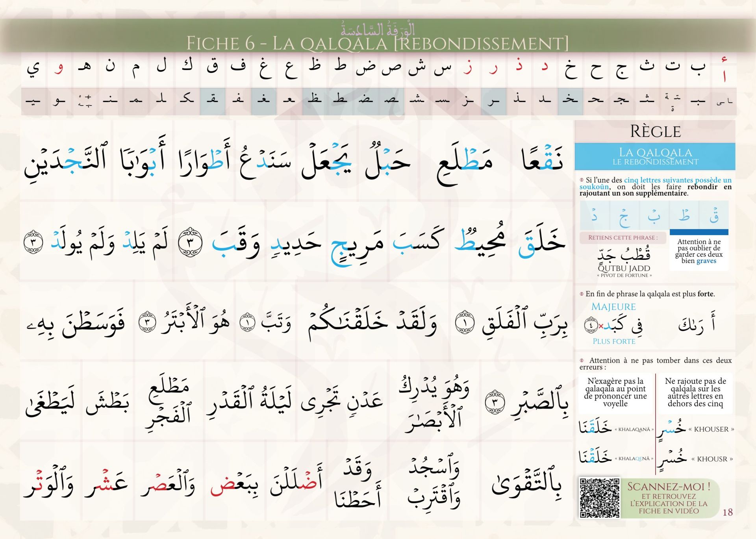Select the blue letter د rule box

(x=595, y=215)
